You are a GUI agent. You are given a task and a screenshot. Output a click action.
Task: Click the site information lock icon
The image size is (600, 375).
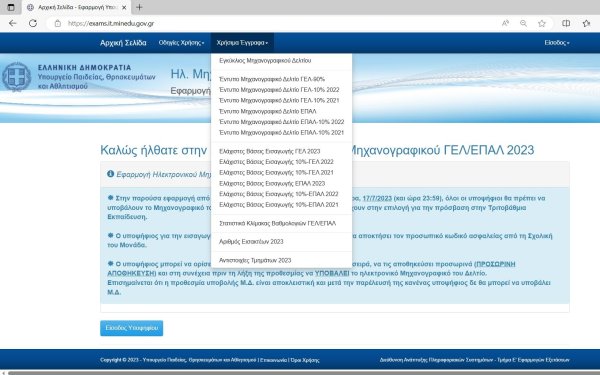click(57, 23)
